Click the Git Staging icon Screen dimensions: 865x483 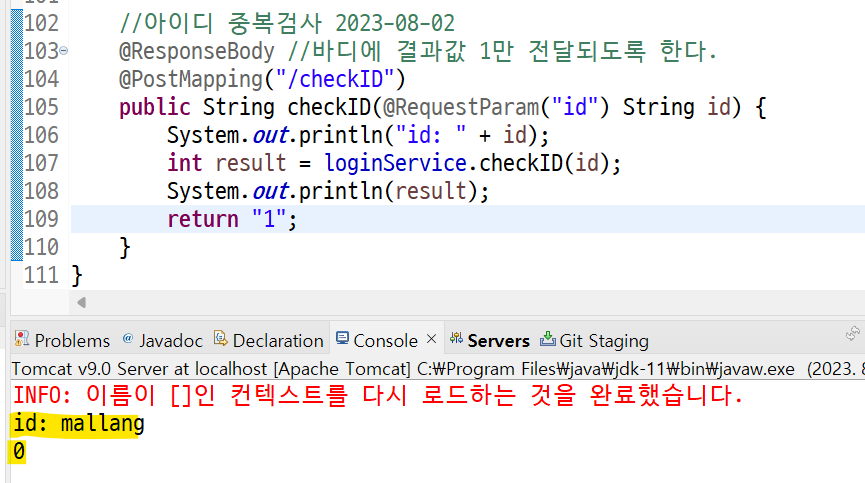point(548,338)
